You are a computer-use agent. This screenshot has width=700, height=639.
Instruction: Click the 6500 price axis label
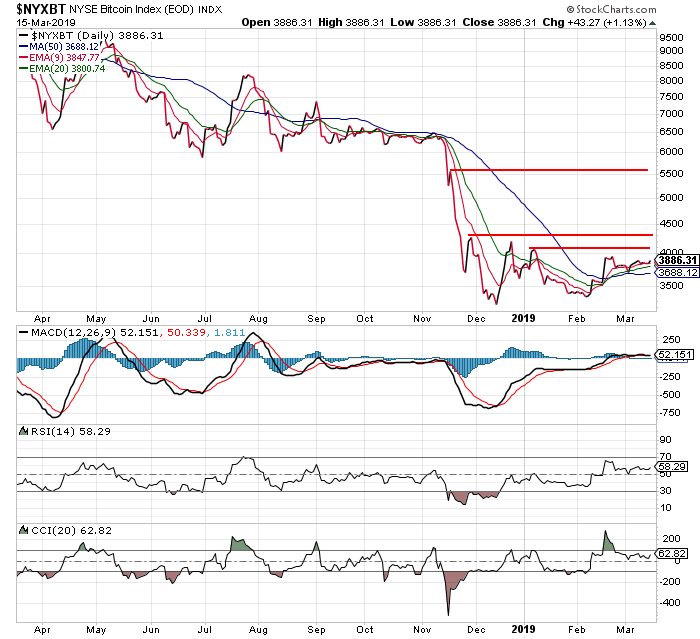tap(672, 131)
